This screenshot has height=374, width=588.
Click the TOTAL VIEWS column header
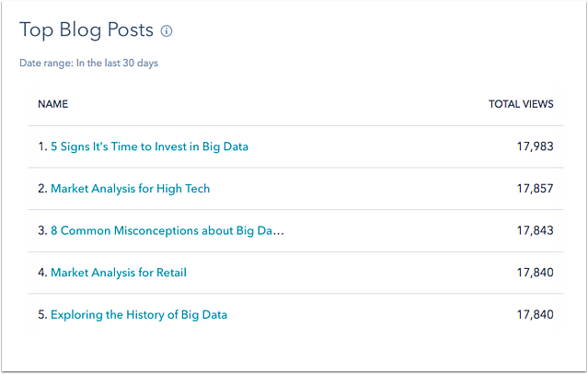[x=521, y=104]
